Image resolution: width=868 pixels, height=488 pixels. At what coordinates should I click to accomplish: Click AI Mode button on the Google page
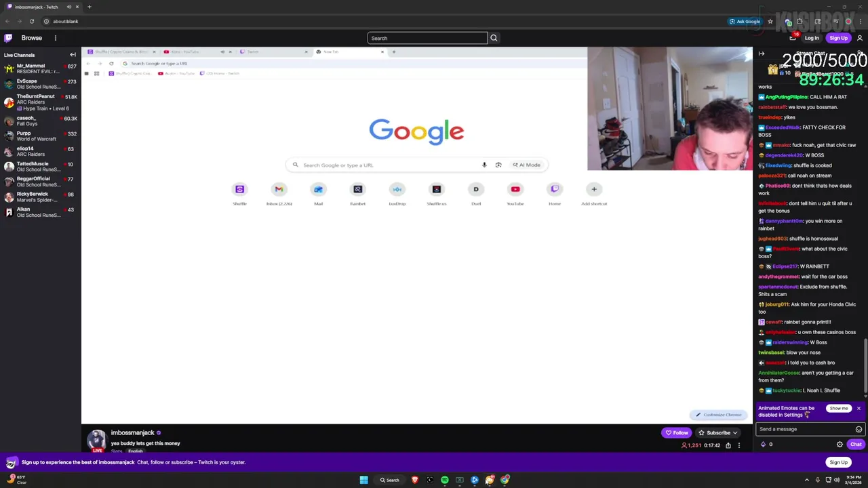[x=527, y=165]
